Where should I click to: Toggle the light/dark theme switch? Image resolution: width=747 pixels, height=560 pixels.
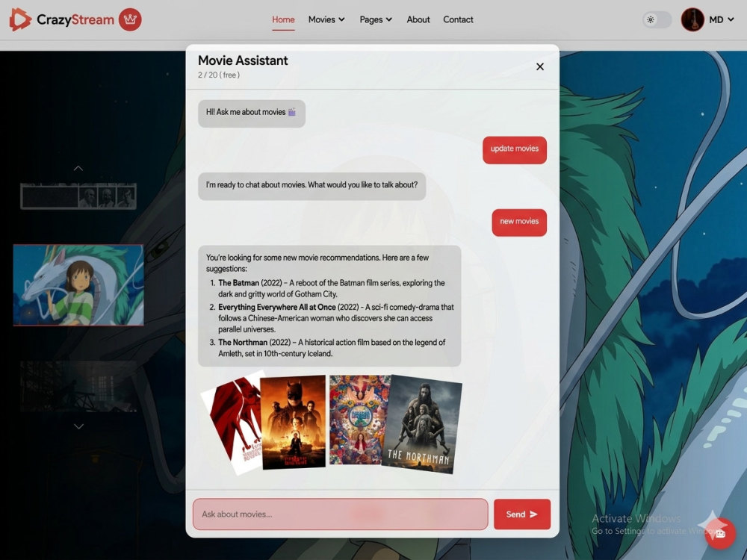657,19
